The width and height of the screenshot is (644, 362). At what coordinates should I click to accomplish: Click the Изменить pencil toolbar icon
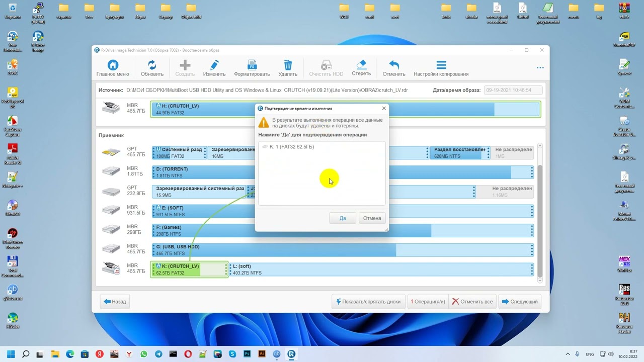click(214, 68)
